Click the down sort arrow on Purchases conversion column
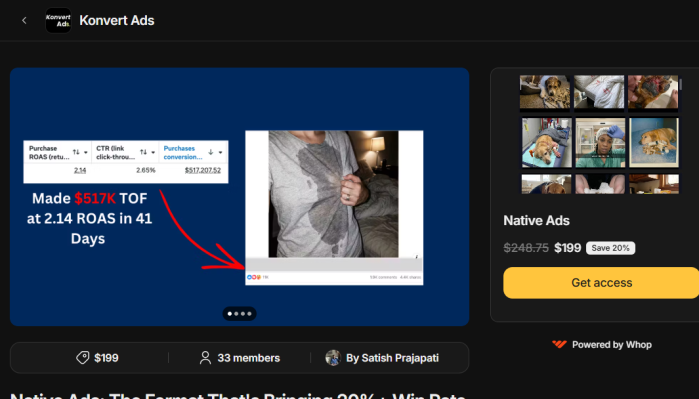This screenshot has height=399, width=699. 211,152
